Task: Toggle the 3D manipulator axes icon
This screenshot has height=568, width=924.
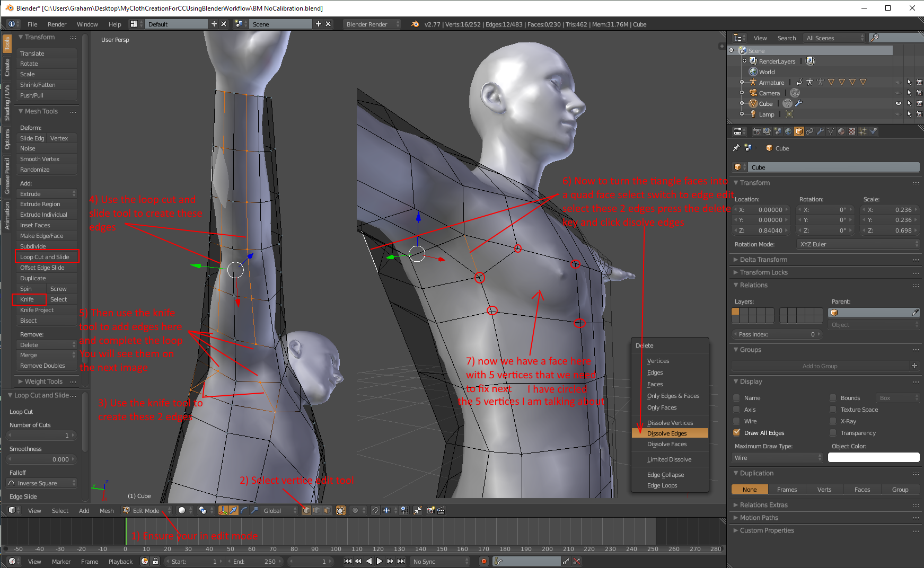Action: point(223,510)
